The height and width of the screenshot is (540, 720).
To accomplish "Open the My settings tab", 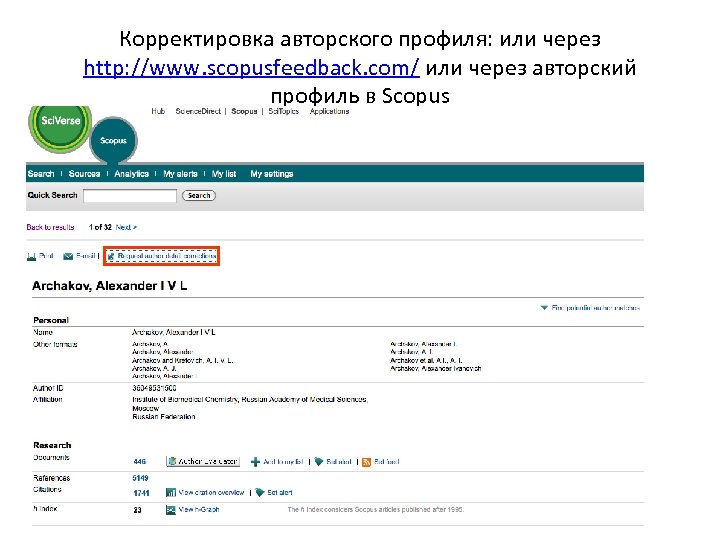I will 272,174.
